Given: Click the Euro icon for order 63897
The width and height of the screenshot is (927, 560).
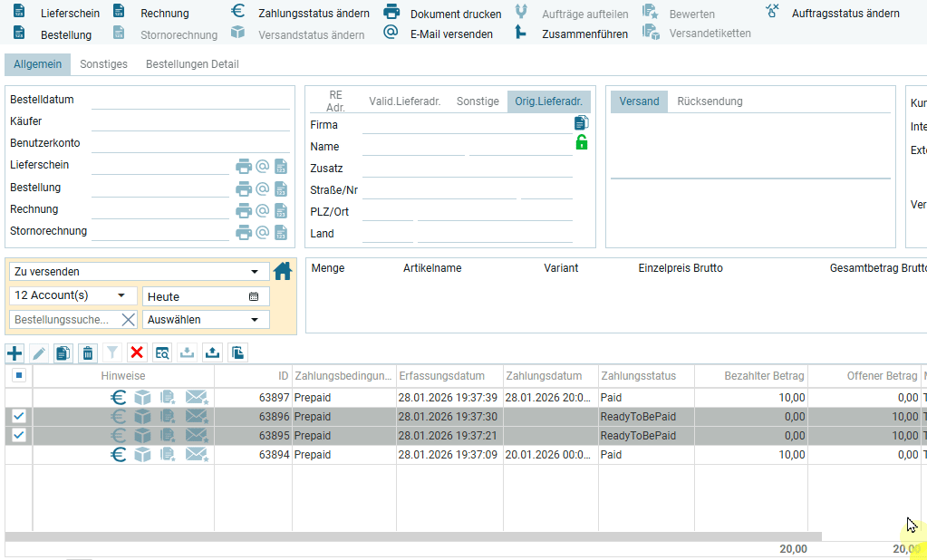Looking at the screenshot, I should point(119,397).
